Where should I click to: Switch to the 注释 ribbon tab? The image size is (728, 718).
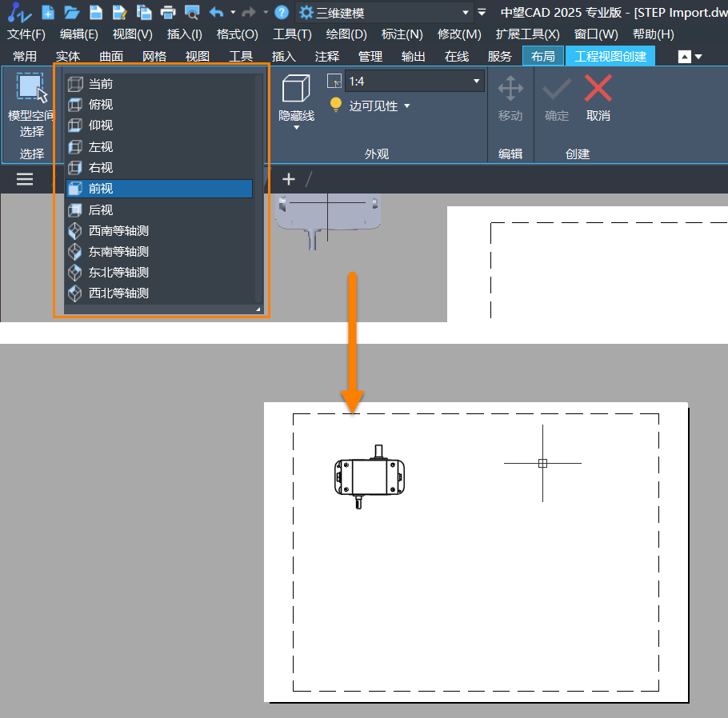(x=327, y=56)
